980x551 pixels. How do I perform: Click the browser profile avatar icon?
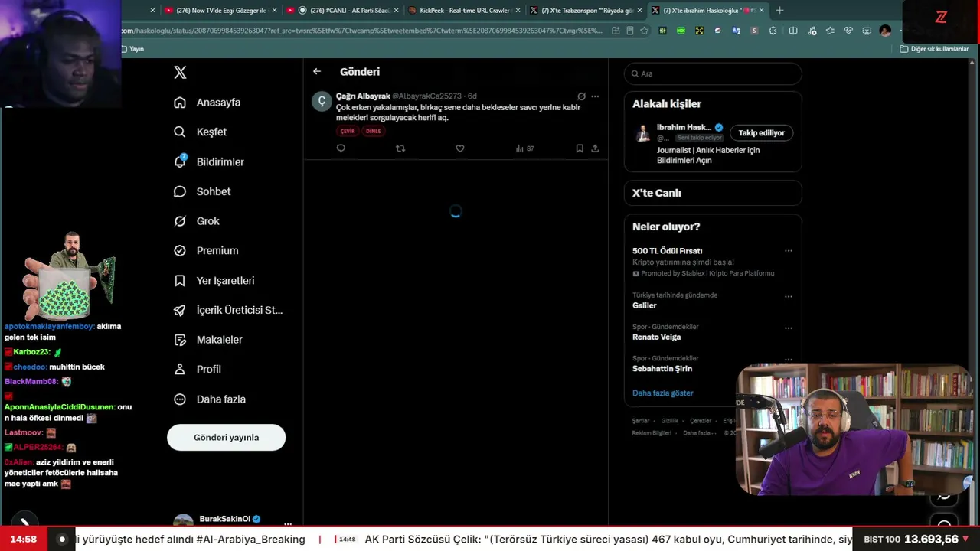pyautogui.click(x=885, y=31)
